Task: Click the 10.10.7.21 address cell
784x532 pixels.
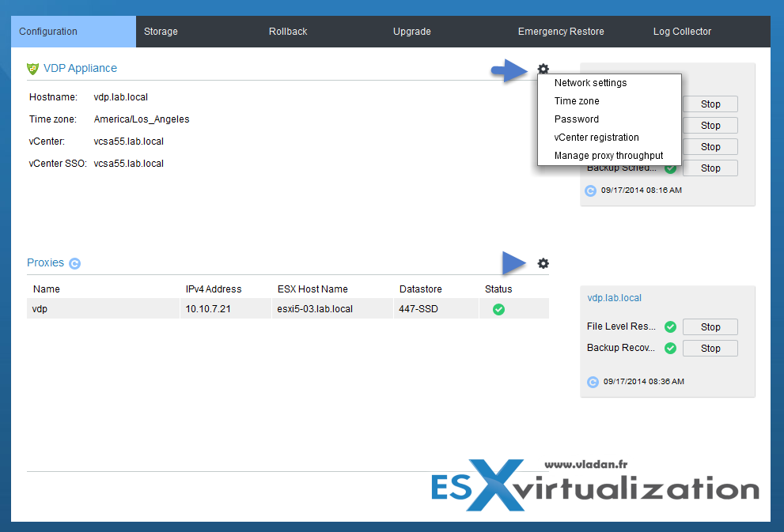Action: [x=226, y=309]
